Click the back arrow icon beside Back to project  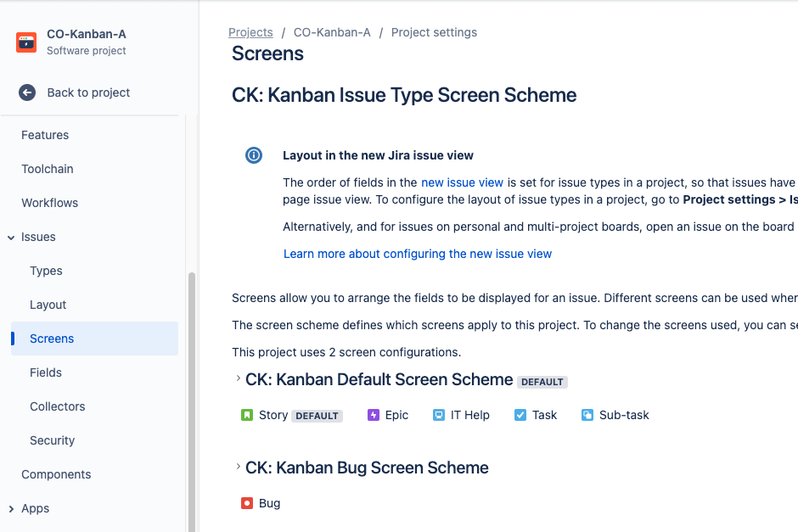coord(27,92)
